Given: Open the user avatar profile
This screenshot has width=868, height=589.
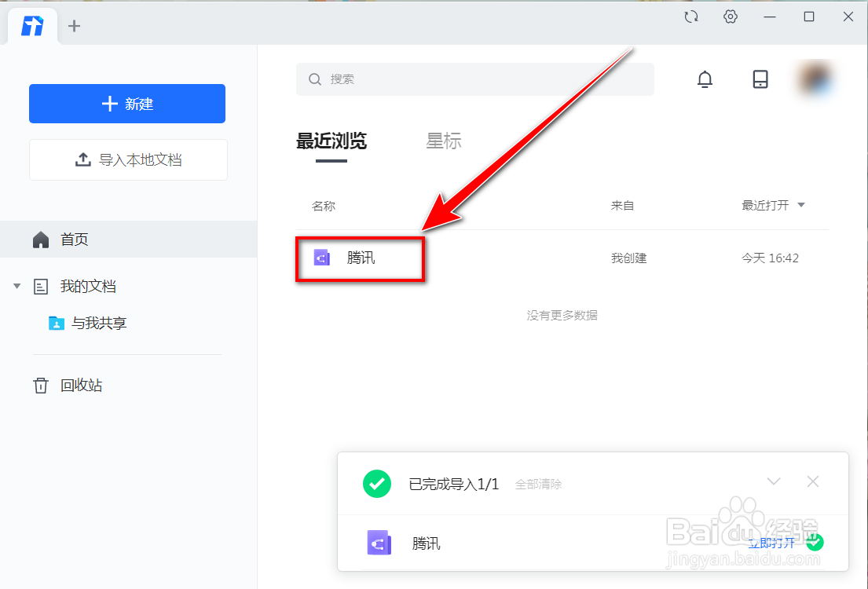Looking at the screenshot, I should pyautogui.click(x=816, y=79).
